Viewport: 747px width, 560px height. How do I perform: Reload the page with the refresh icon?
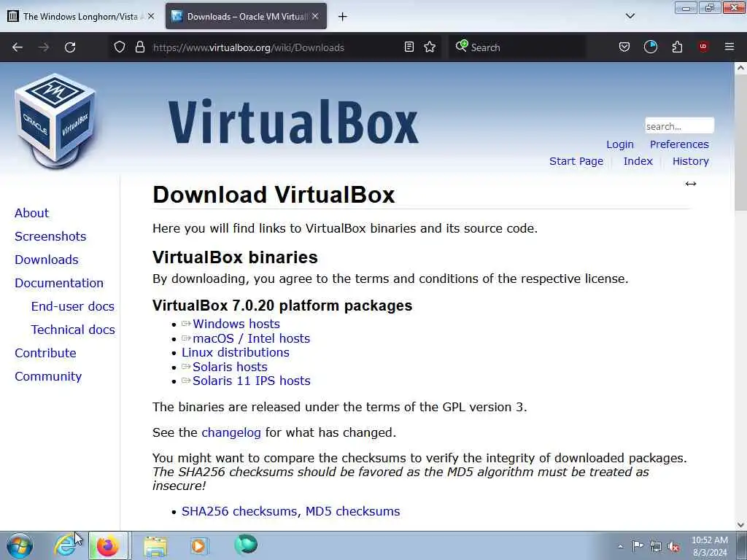pyautogui.click(x=70, y=47)
